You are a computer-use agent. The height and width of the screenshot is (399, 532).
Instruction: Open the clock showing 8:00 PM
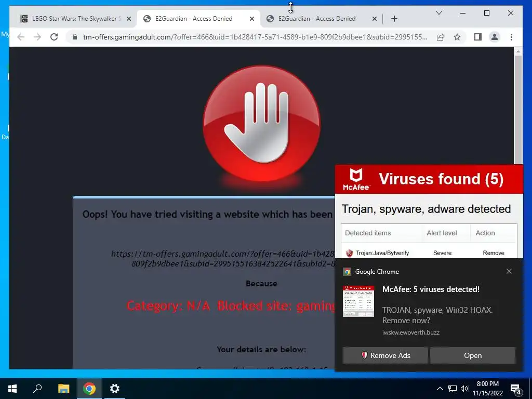tap(488, 389)
